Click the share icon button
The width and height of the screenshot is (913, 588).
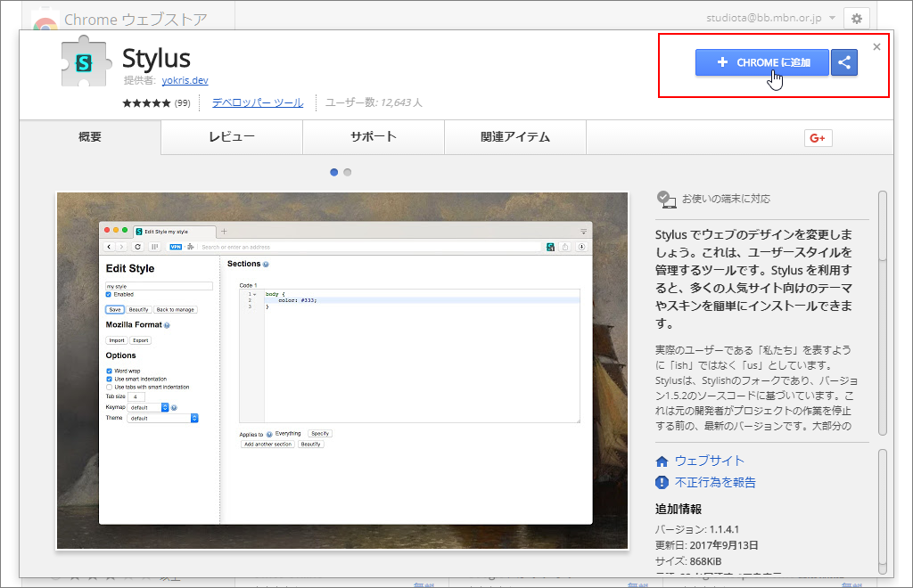[844, 62]
